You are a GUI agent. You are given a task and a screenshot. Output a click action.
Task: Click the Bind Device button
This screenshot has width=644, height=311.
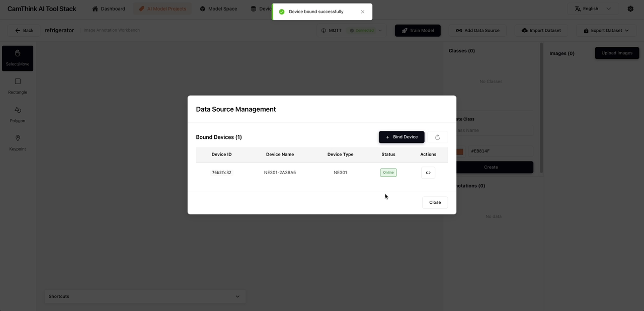point(401,137)
